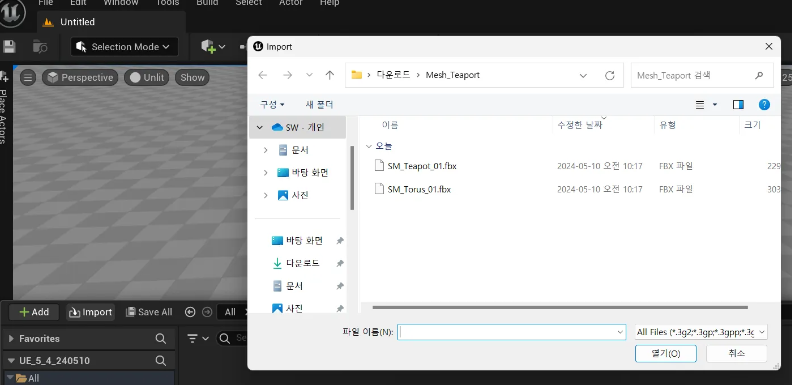792x385 pixels.
Task: Click the forward arrow in Import dialog
Action: click(287, 75)
